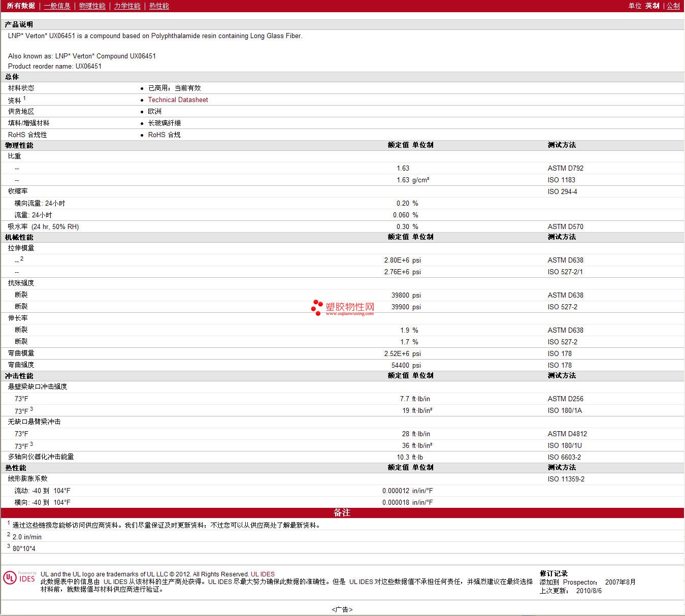Select the 0.30 % water absorption value
The width and height of the screenshot is (685, 616).
[x=407, y=226]
